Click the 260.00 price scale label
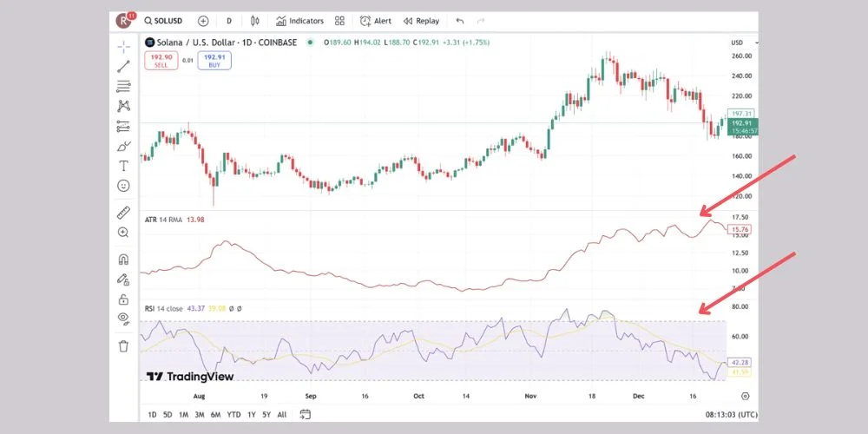Image resolution: width=868 pixels, height=434 pixels. pos(741,56)
